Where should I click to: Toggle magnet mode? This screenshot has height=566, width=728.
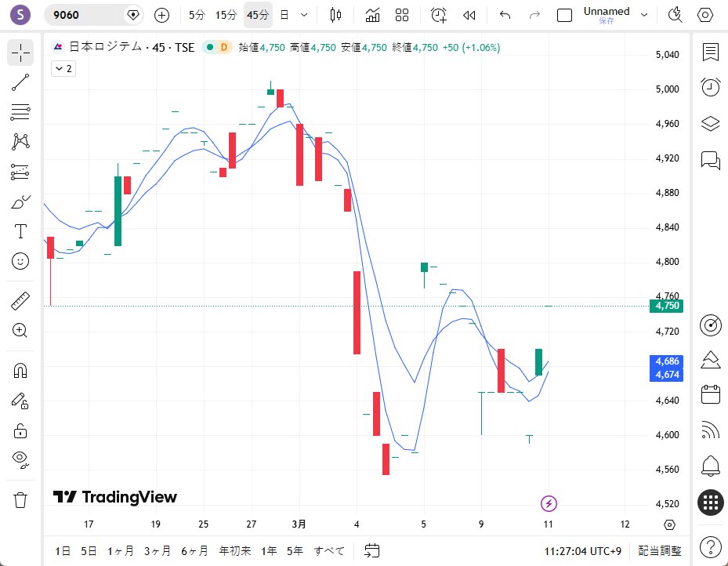tap(20, 371)
